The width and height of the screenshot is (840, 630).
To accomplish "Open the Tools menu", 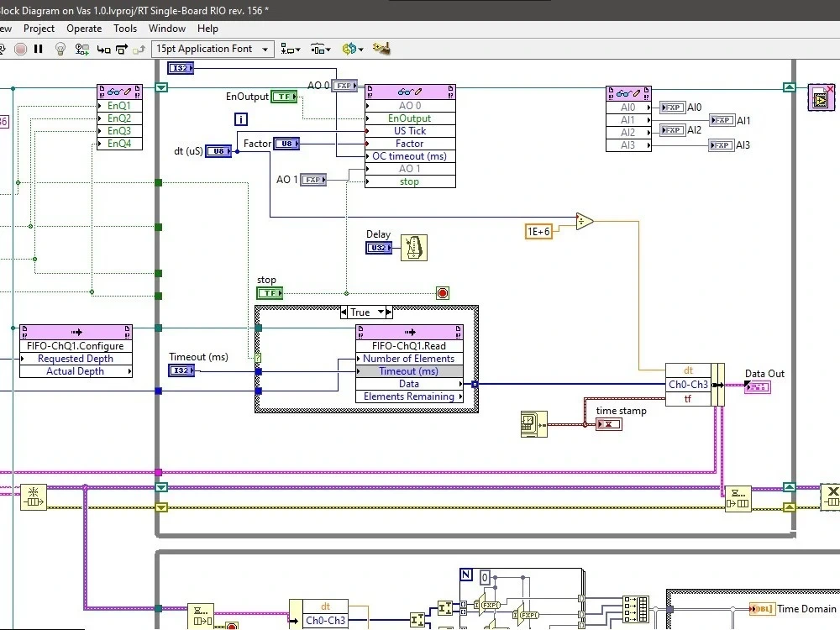I will pyautogui.click(x=124, y=28).
